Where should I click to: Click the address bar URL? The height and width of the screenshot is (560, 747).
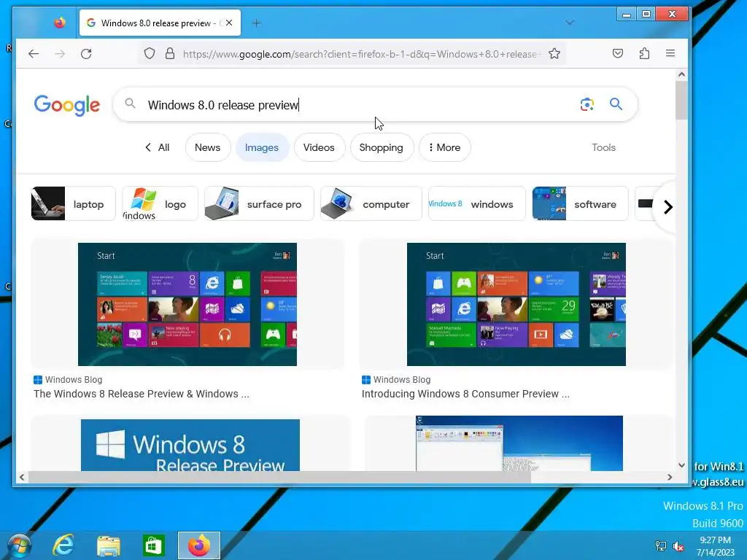pyautogui.click(x=362, y=54)
